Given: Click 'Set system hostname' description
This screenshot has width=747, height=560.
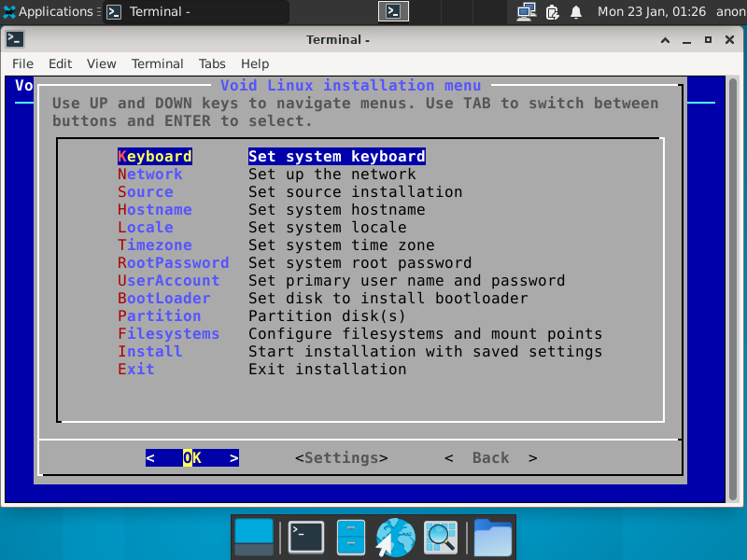Looking at the screenshot, I should [x=337, y=209].
